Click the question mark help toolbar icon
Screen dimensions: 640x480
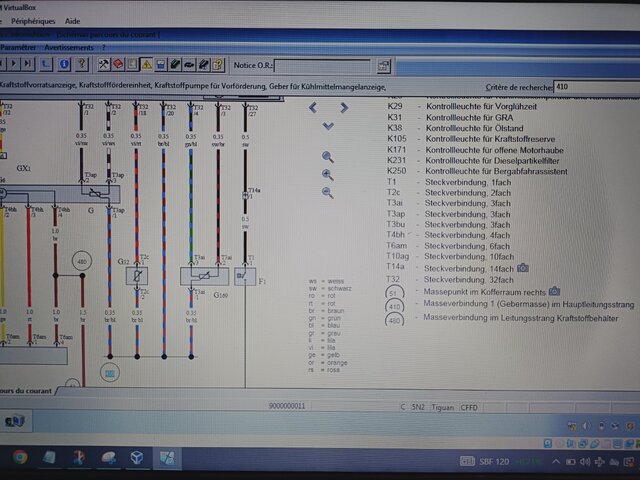point(83,65)
